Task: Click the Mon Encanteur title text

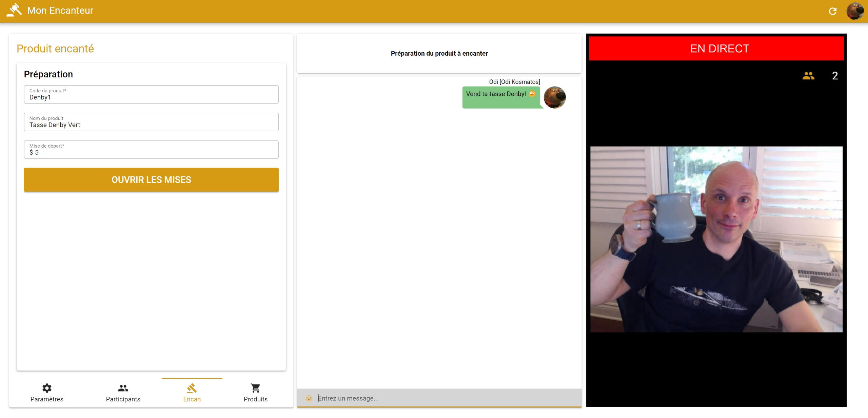Action: tap(60, 11)
